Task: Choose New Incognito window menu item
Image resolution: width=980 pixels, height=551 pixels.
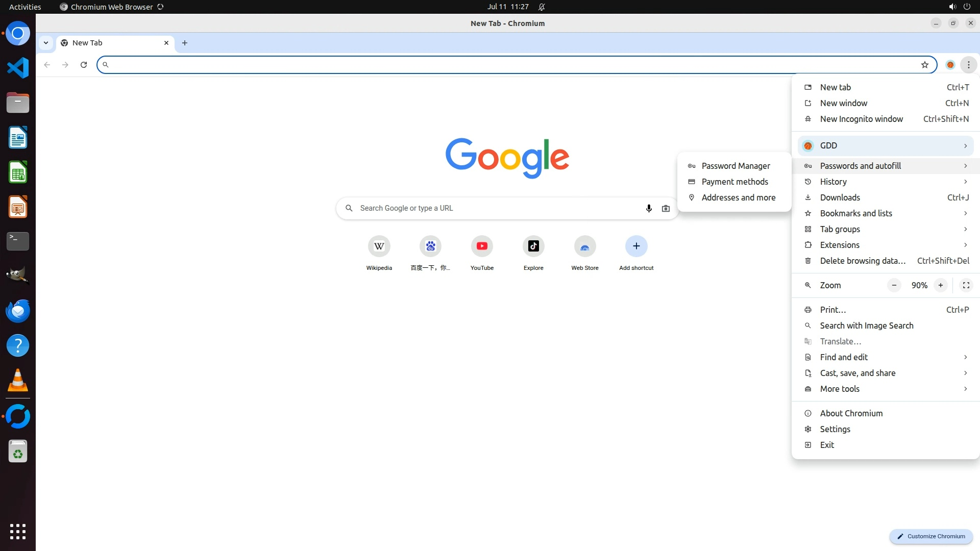Action: pos(861,119)
